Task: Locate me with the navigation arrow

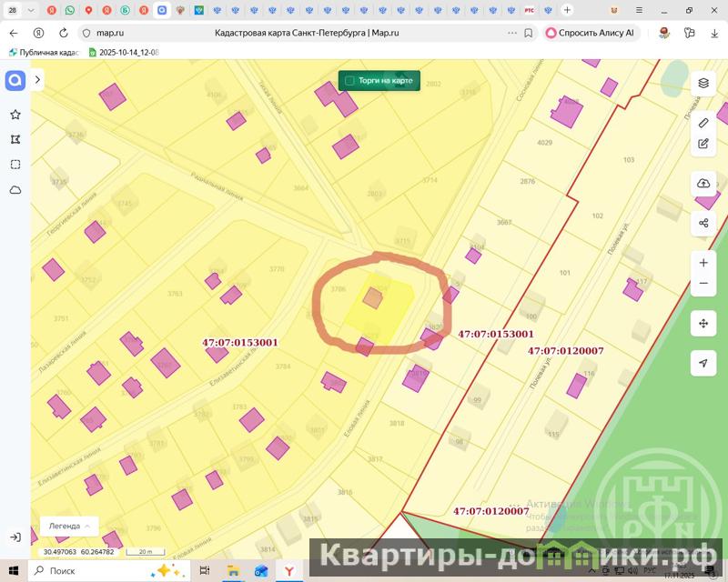Action: 703,363
